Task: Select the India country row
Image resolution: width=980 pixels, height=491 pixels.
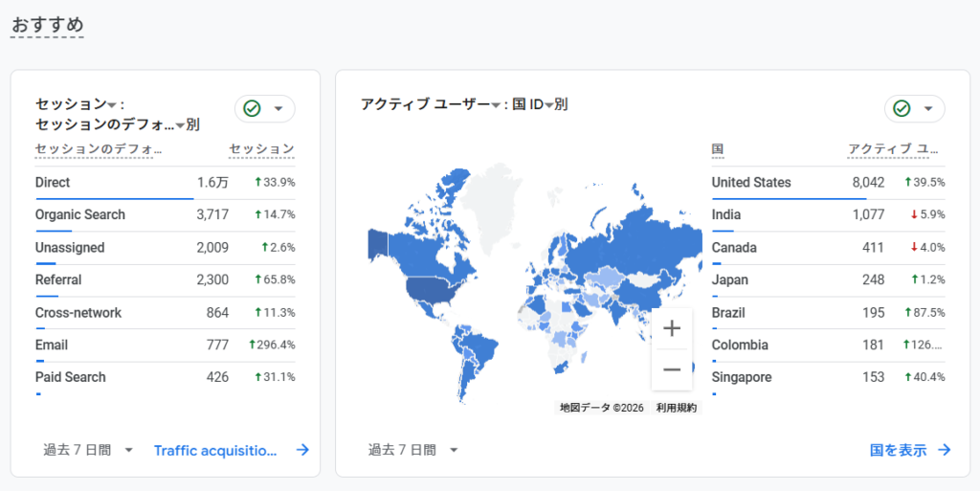Action: tap(828, 215)
